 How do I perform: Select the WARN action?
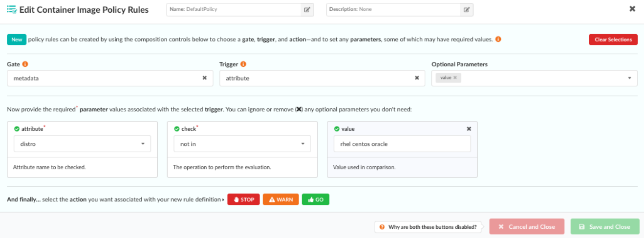[280, 199]
